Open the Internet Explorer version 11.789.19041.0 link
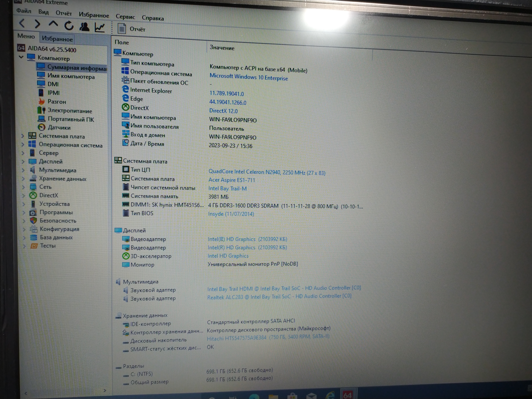This screenshot has height=399, width=532. 227,93
